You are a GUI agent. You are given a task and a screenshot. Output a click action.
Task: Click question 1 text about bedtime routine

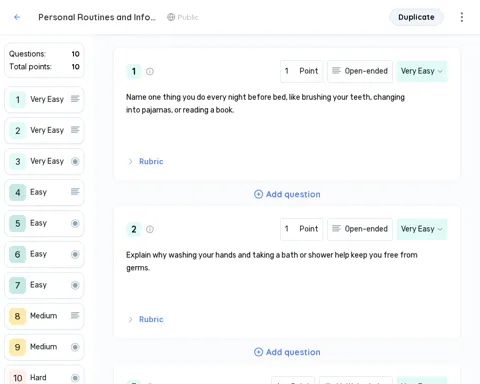pyautogui.click(x=265, y=104)
